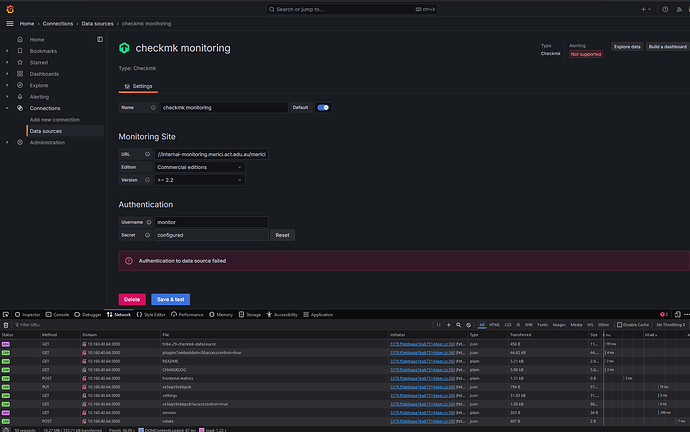This screenshot has width=690, height=432.
Task: Click the Username input field
Action: tap(211, 222)
